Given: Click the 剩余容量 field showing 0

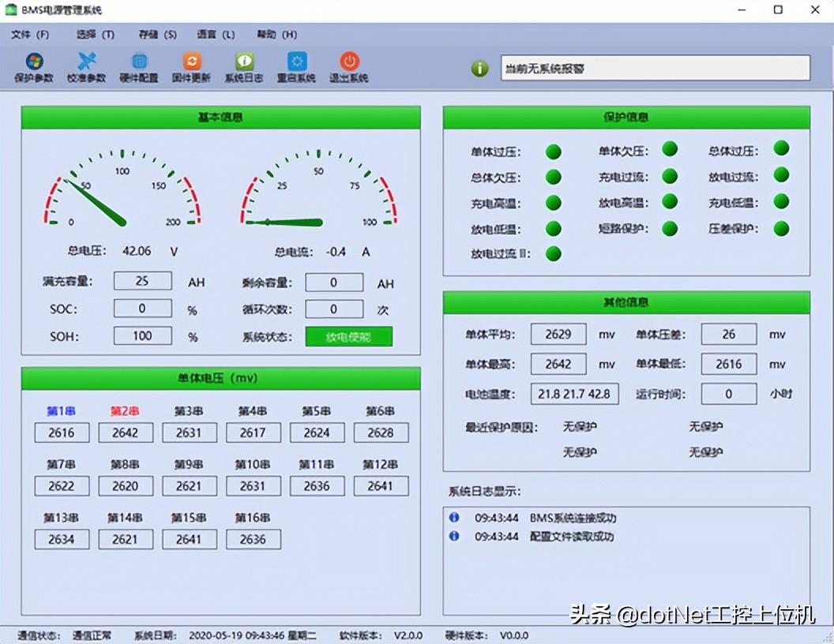Looking at the screenshot, I should tap(334, 283).
